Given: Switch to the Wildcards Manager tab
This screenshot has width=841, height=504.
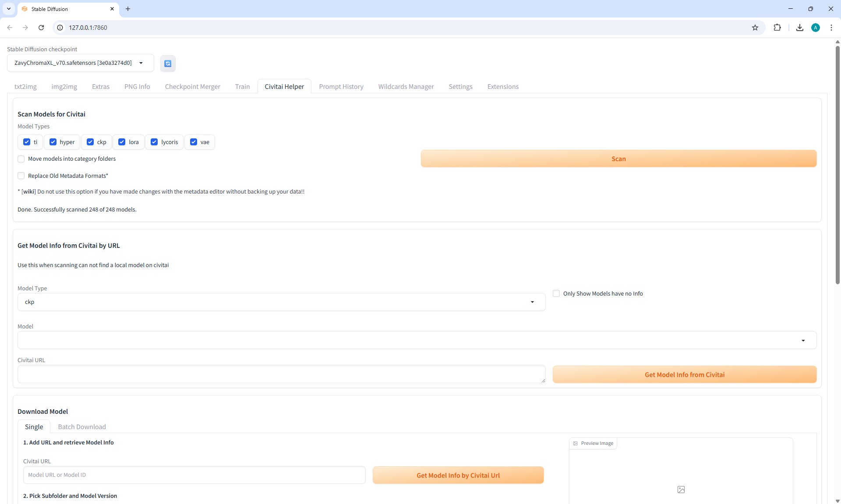Looking at the screenshot, I should [406, 87].
